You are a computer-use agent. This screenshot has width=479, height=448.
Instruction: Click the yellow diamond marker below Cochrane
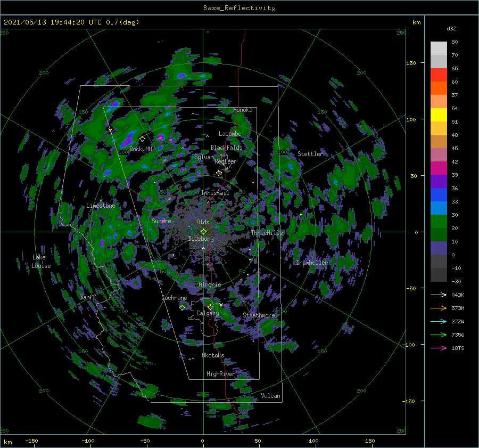(x=182, y=307)
